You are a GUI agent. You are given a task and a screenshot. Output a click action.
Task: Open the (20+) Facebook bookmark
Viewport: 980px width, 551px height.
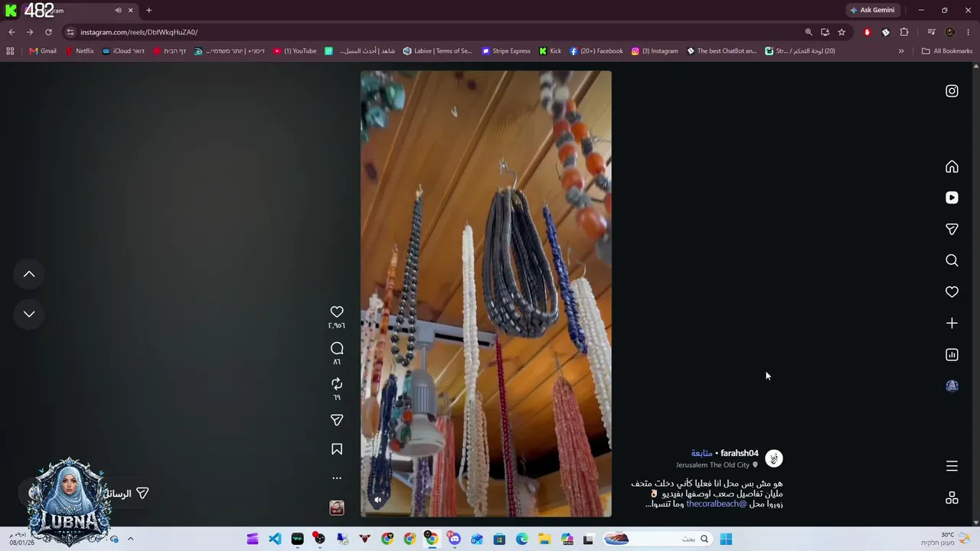596,51
